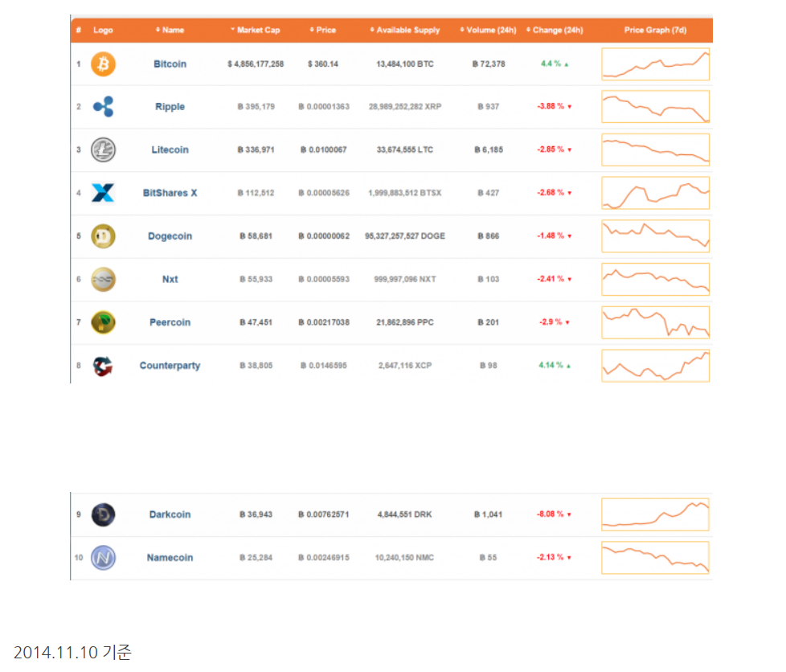The image size is (786, 672).
Task: Click Bitcoin change 4.4 %
Action: click(x=555, y=64)
